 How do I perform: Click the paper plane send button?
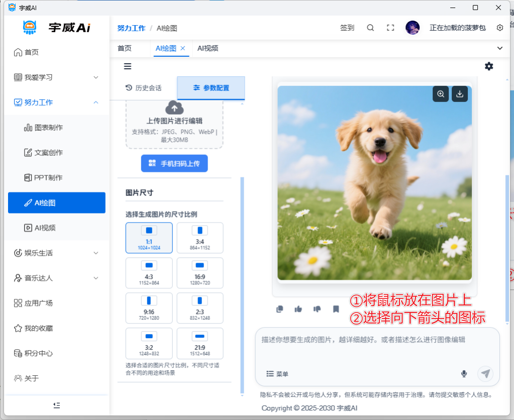(x=485, y=373)
